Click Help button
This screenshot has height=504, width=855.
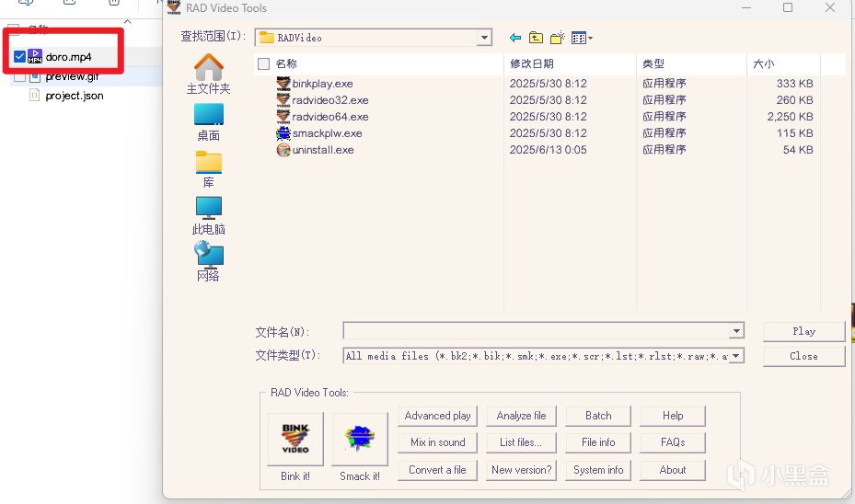673,416
